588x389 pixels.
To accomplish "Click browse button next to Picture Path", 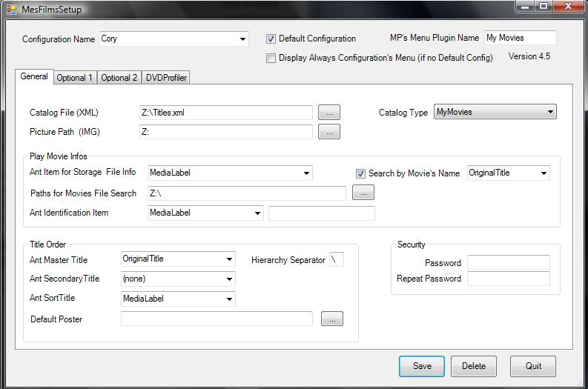I will [329, 132].
